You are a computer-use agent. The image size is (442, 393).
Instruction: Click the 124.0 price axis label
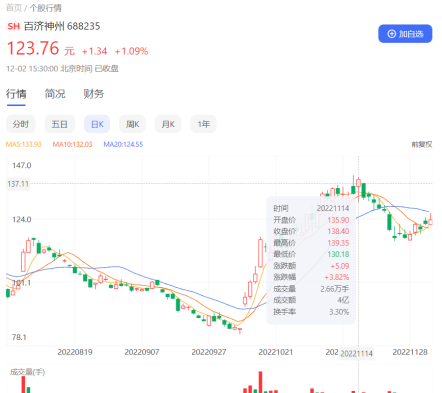coord(22,219)
